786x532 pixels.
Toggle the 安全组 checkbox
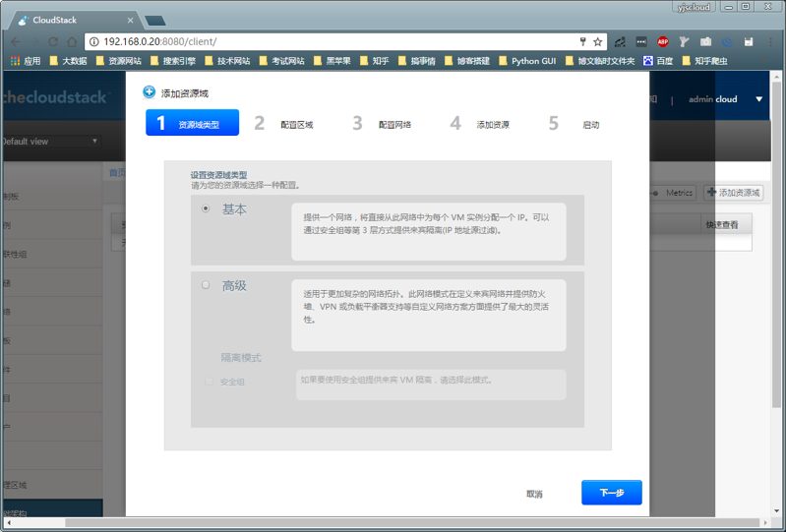[208, 382]
